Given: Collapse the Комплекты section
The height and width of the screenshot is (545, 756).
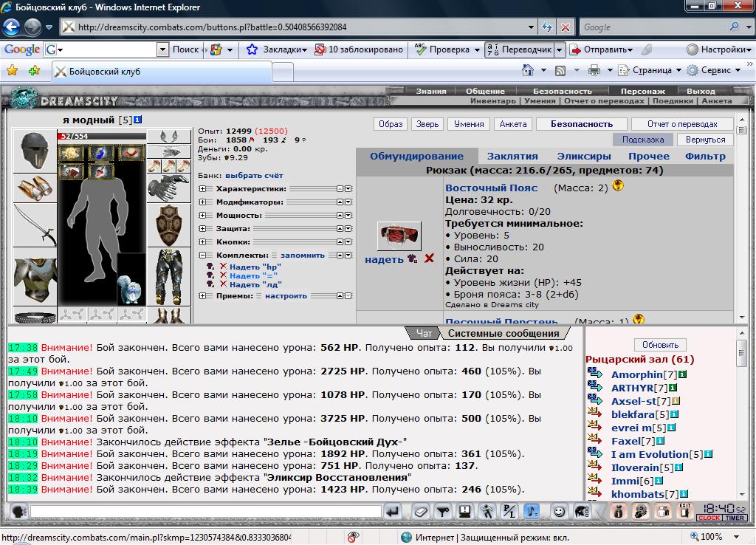Looking at the screenshot, I should 202,255.
